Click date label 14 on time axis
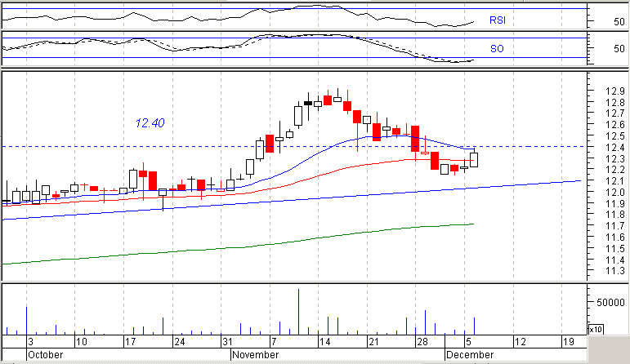 coord(324,342)
